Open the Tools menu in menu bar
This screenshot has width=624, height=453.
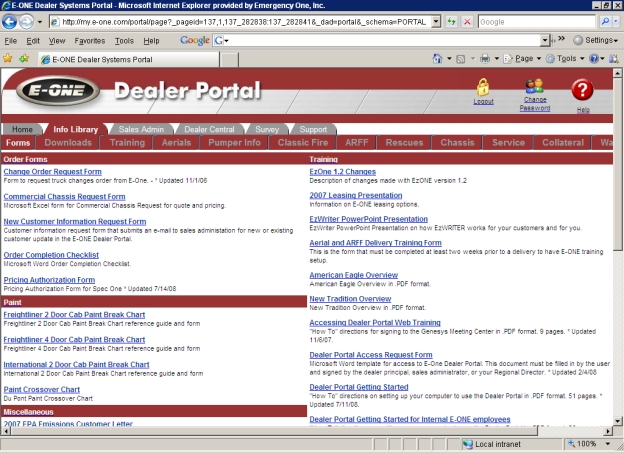click(124, 41)
